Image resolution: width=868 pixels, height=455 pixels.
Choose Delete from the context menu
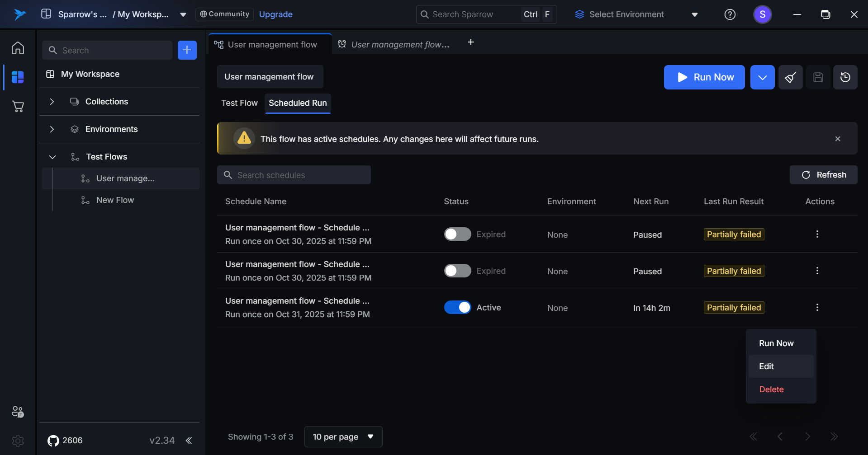pyautogui.click(x=771, y=389)
